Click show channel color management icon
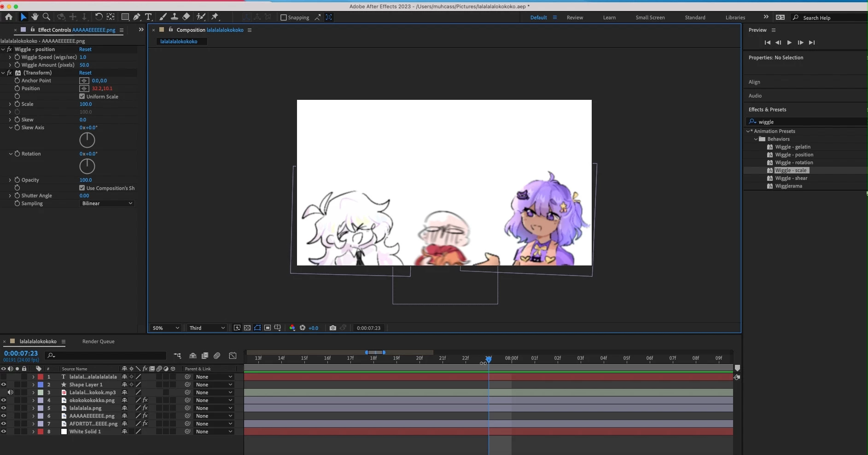The width and height of the screenshot is (868, 455). tap(292, 328)
